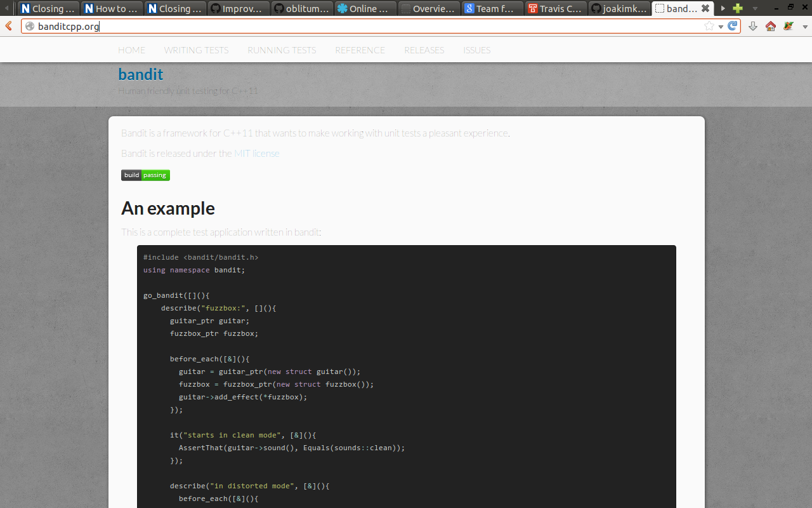Open the toolbar overflow dropdown arrow
Viewport: 812px width, 508px height.
tap(805, 27)
